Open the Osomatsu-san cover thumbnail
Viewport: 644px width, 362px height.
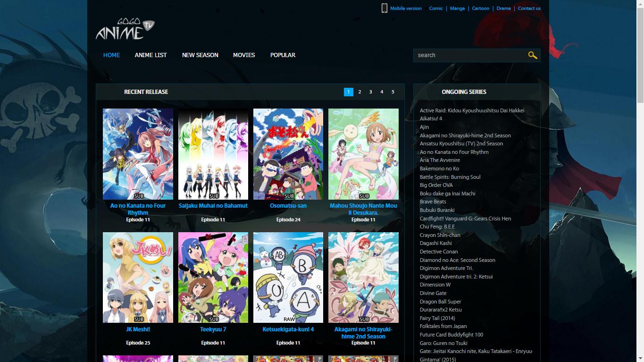point(288,154)
